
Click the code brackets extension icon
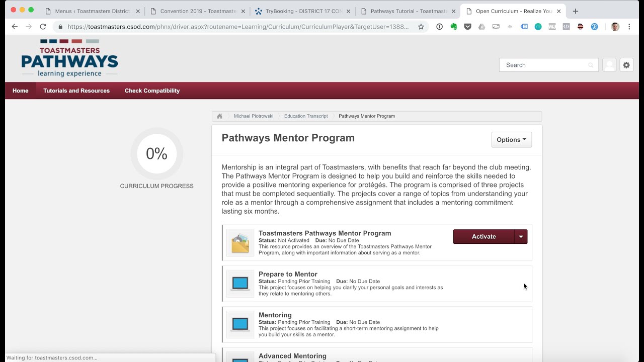tap(567, 27)
